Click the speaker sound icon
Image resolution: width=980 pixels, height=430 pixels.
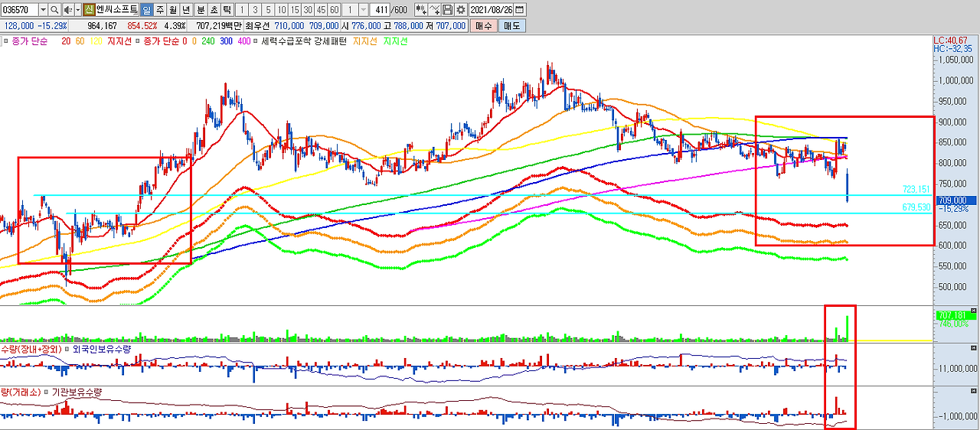pos(67,10)
